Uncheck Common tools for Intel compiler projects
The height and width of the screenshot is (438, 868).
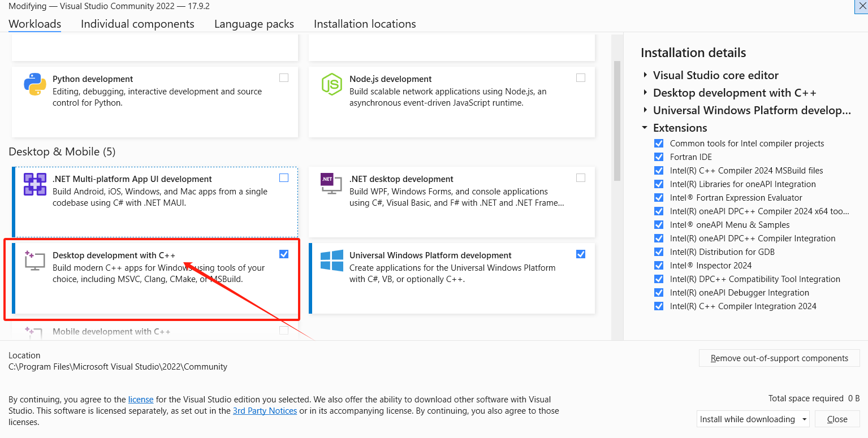(659, 144)
